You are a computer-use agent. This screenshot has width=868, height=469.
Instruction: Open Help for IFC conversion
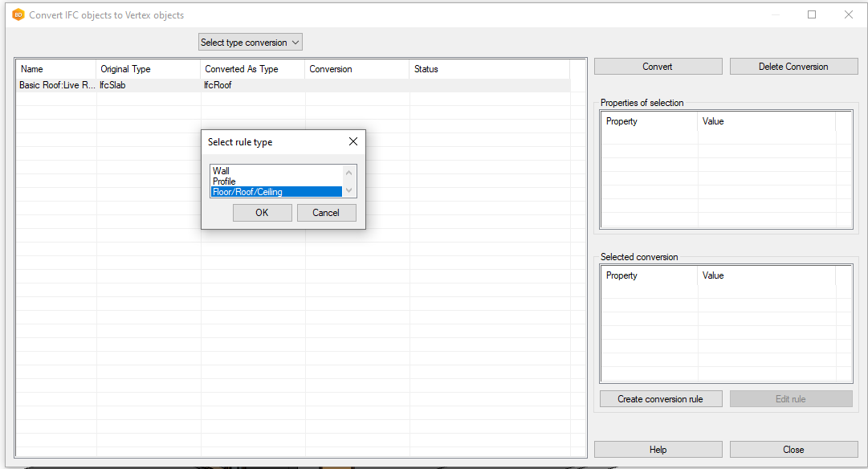(x=658, y=450)
